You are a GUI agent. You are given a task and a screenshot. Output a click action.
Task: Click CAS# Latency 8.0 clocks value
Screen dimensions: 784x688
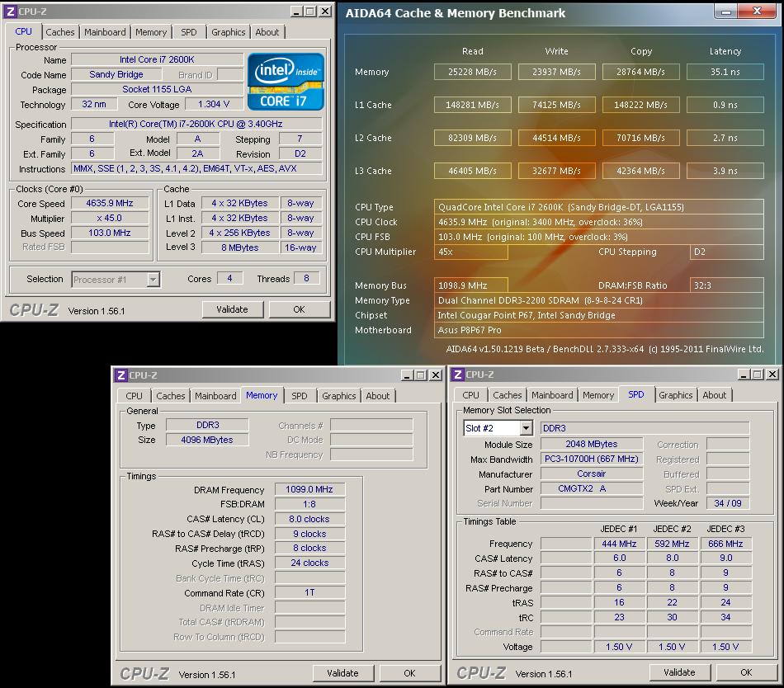pyautogui.click(x=309, y=519)
